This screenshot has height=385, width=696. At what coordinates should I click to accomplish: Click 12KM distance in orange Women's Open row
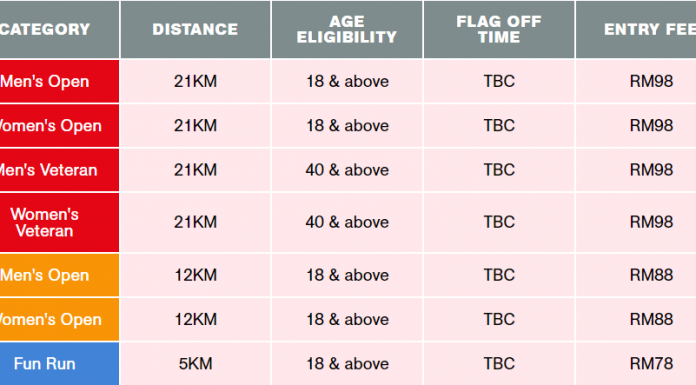[195, 320]
